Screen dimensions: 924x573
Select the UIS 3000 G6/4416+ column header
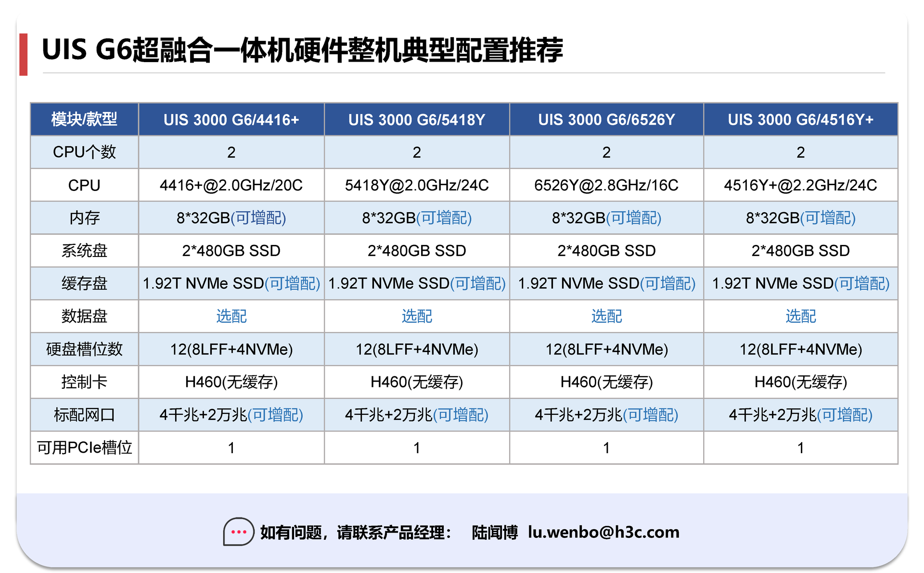pos(231,119)
